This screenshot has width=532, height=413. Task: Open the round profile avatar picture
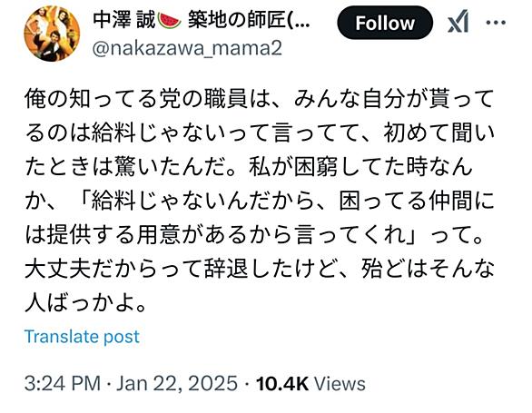52,34
